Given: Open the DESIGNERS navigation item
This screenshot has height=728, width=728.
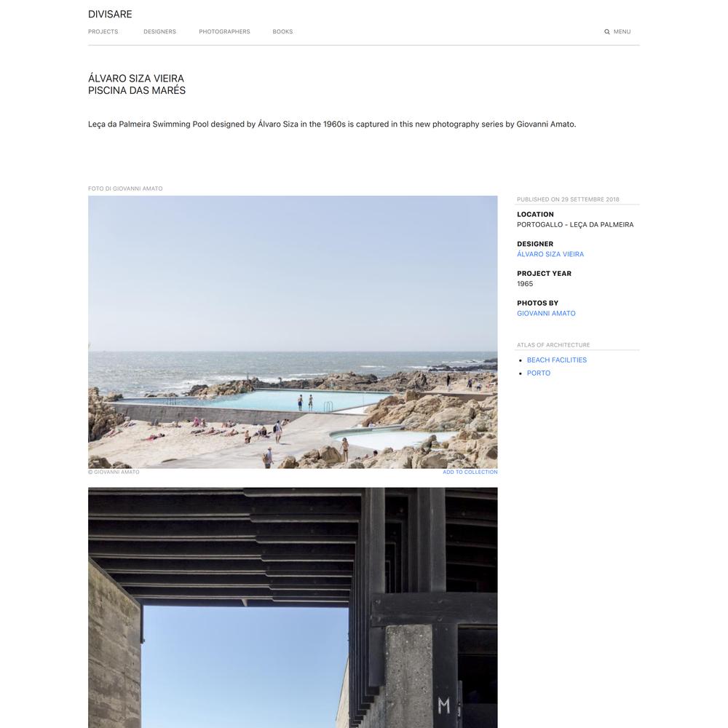Looking at the screenshot, I should point(159,31).
